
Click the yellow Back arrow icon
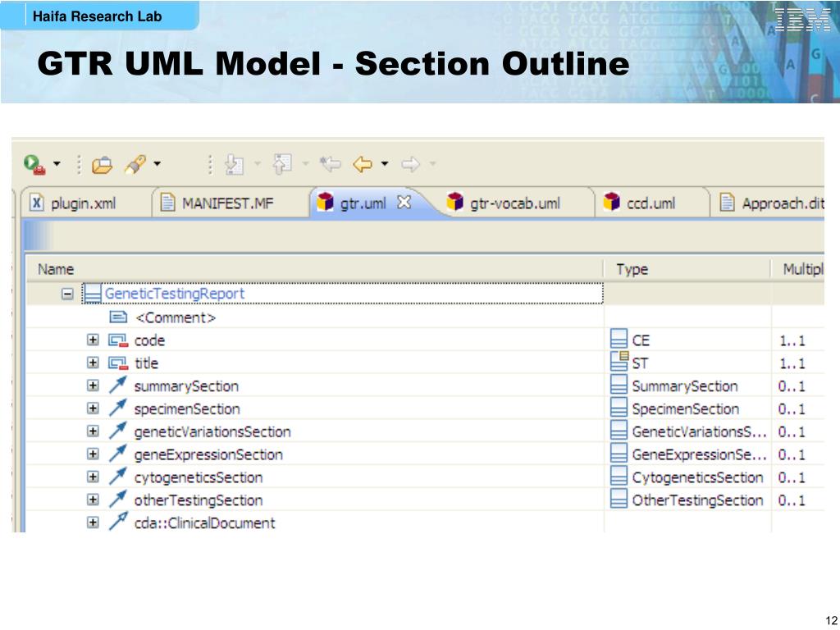[x=363, y=164]
